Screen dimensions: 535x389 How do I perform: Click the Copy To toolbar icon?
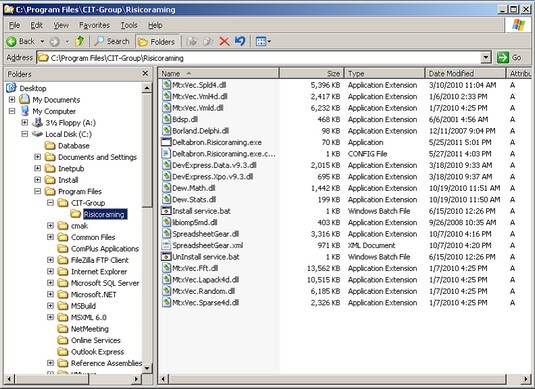208,42
